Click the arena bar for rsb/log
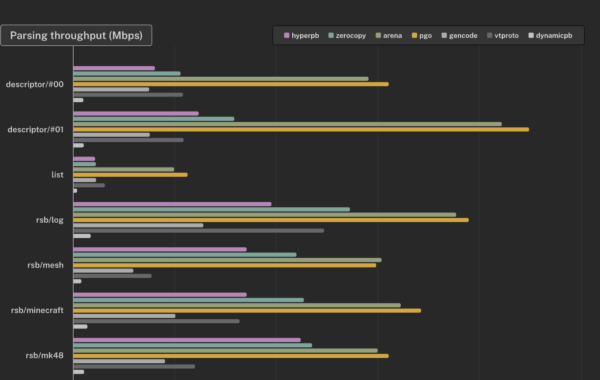The image size is (600, 380). (265, 215)
